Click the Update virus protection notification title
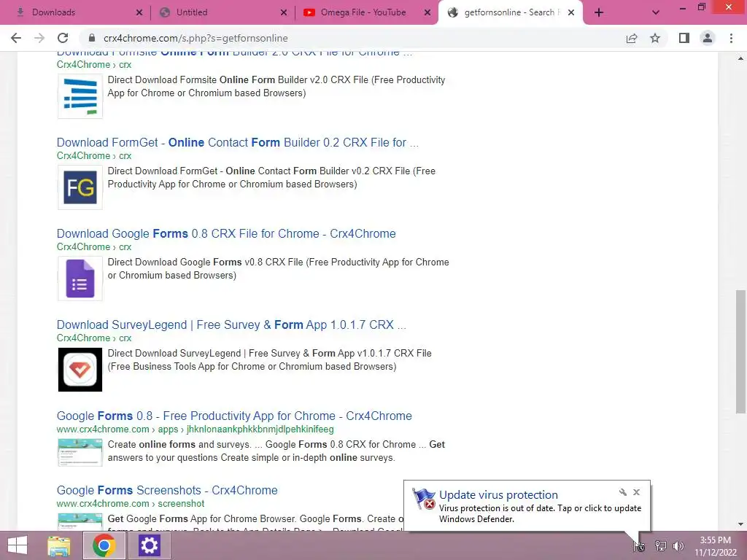Screen dimensions: 747x560 (498, 495)
